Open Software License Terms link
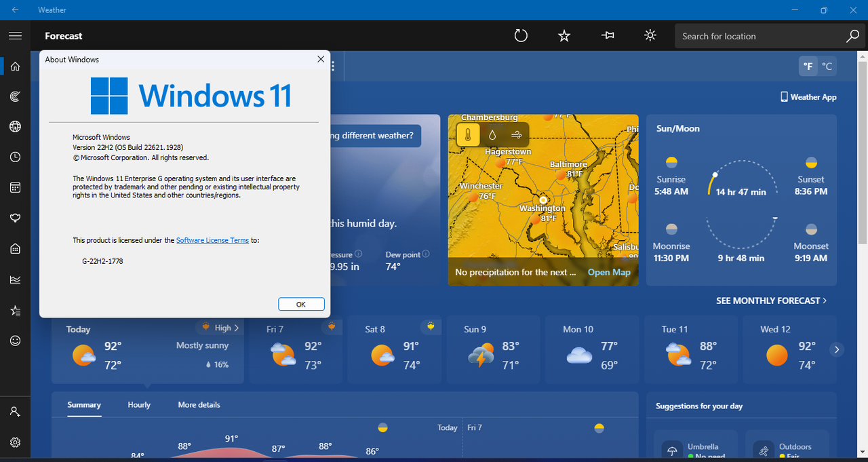The height and width of the screenshot is (462, 868). click(212, 240)
